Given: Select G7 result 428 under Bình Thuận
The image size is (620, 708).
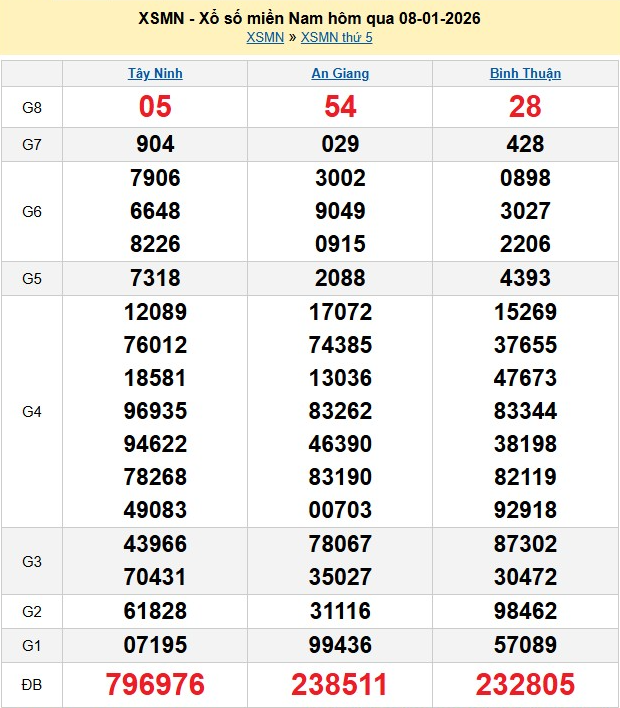Looking at the screenshot, I should tap(525, 144).
